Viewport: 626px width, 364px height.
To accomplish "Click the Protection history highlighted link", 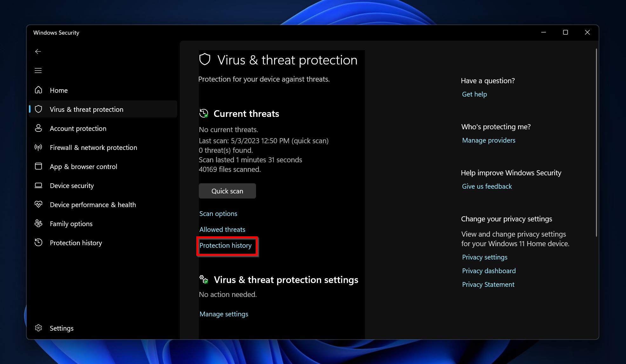I will [225, 245].
